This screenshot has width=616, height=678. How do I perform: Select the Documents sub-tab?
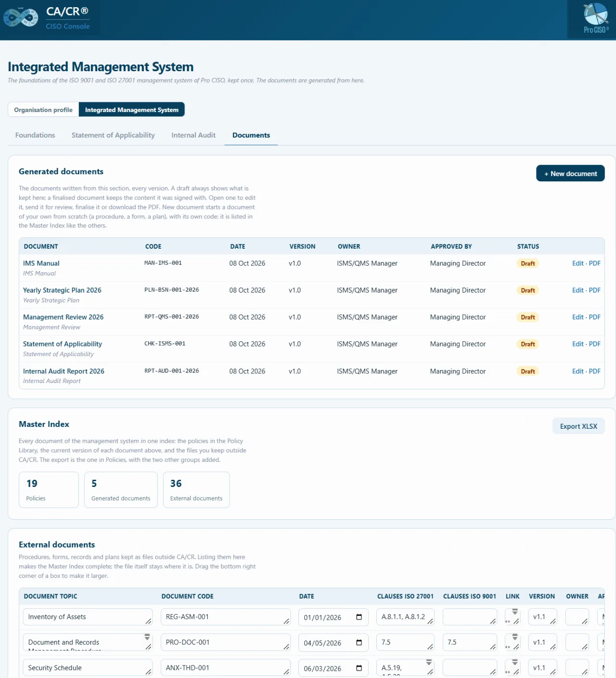(251, 135)
